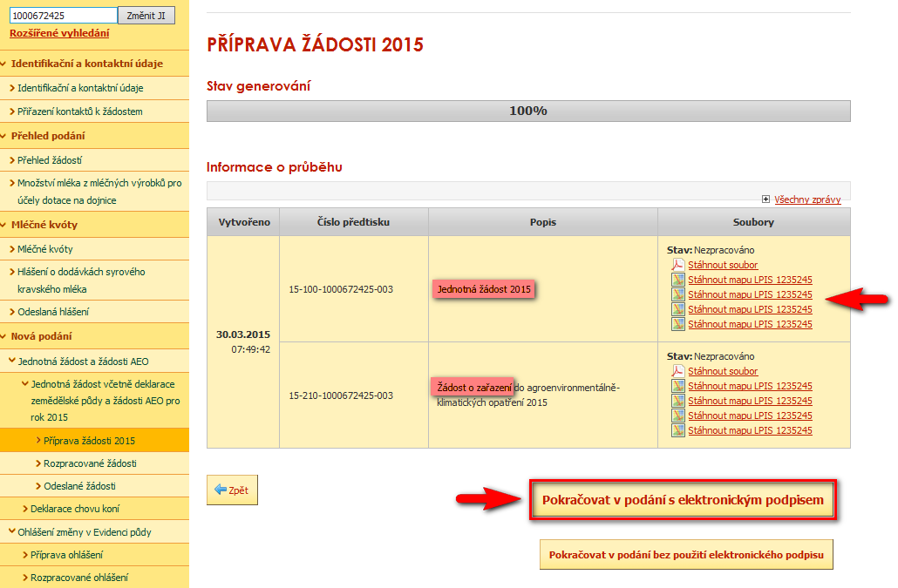Open Rozšířené vyhledání link
Screen dimensions: 898x588
pyautogui.click(x=59, y=33)
